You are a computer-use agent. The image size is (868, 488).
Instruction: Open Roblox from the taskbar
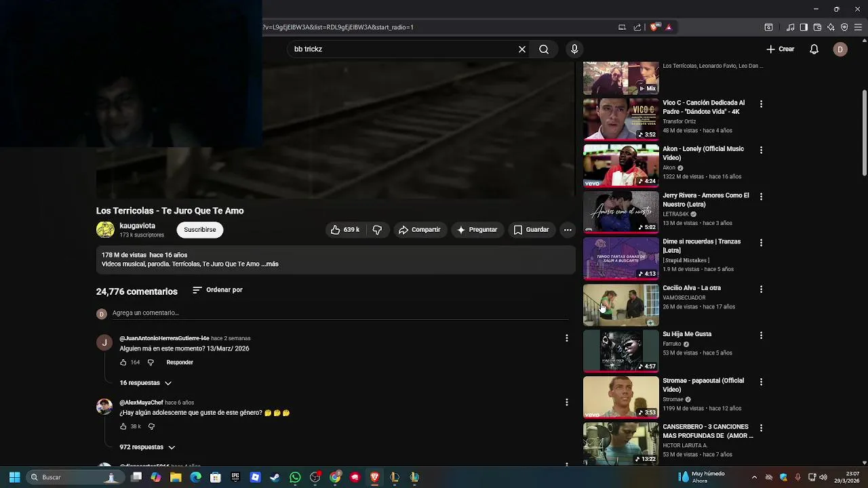click(x=255, y=477)
